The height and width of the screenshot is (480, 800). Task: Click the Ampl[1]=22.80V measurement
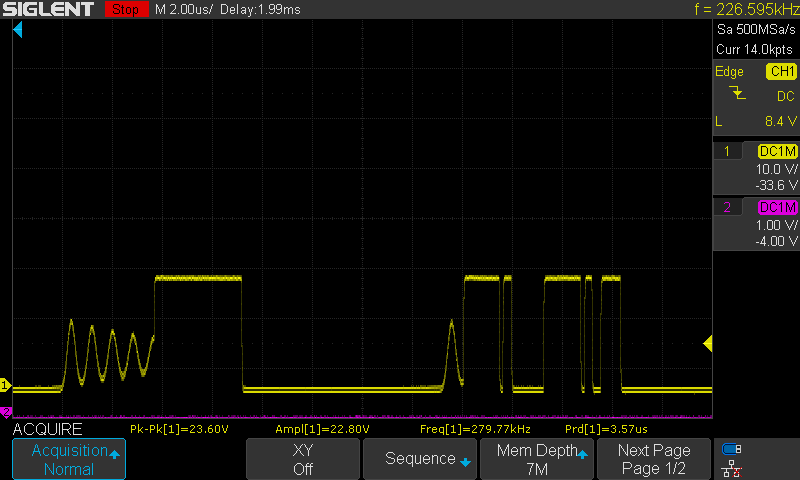[x=322, y=430]
